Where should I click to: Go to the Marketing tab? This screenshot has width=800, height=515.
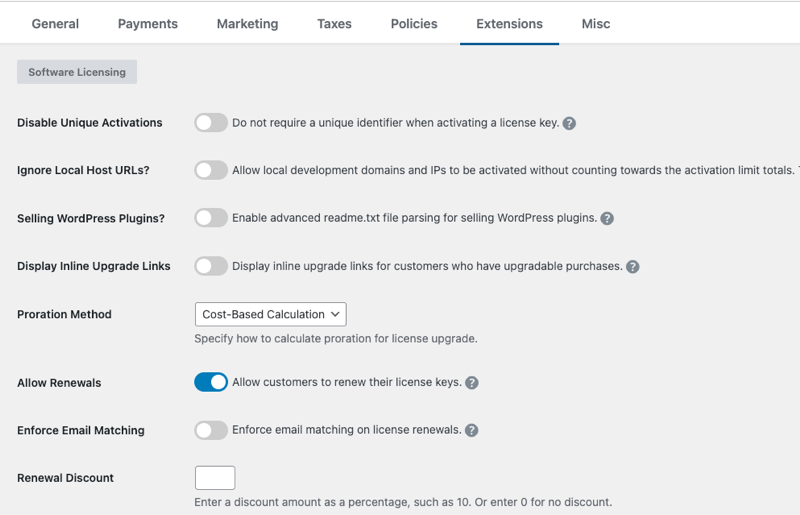point(247,24)
